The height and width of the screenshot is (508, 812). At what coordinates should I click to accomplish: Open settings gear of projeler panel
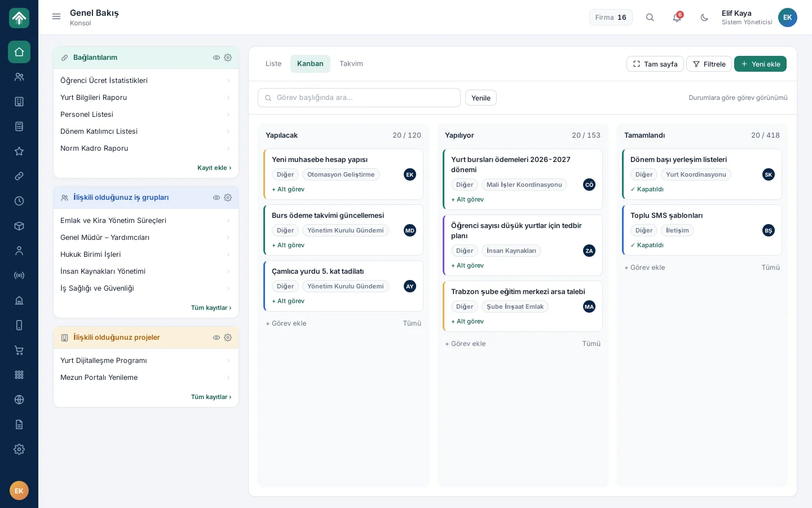228,338
